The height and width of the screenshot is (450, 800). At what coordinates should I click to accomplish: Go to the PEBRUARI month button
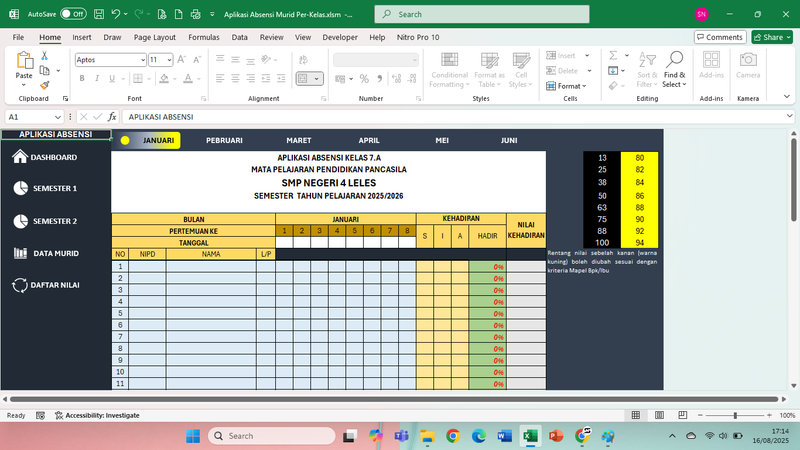[224, 141]
